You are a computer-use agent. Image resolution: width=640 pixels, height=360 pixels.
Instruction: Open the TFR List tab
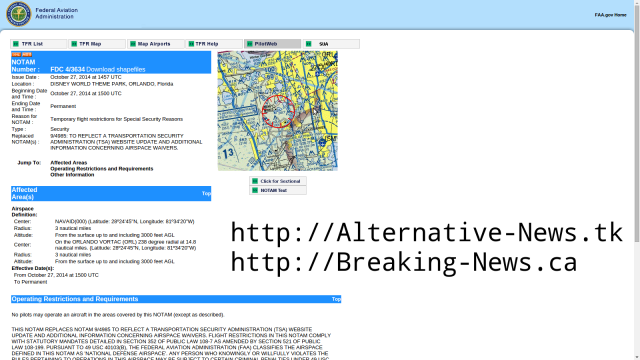38,44
